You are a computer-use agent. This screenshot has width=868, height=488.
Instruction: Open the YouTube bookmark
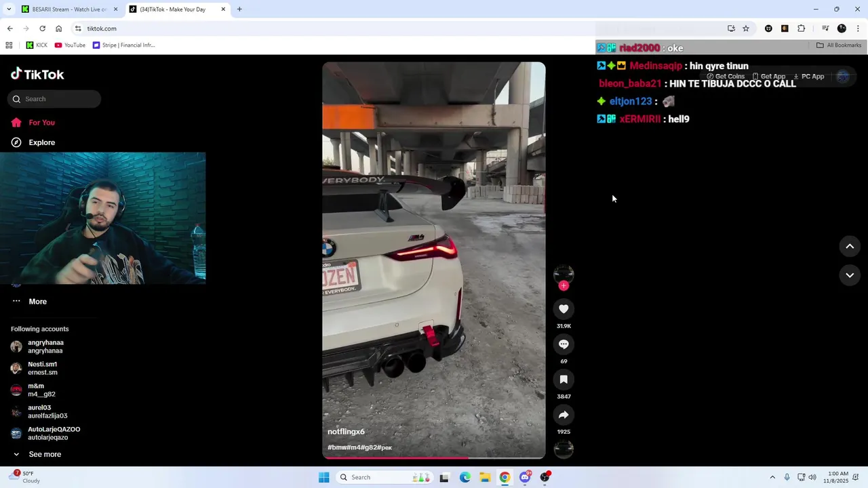[70, 45]
